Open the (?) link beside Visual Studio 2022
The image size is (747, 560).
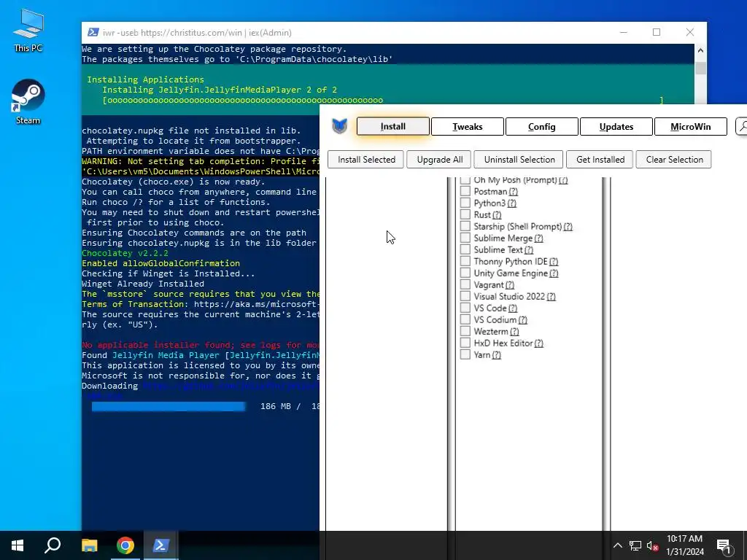tap(551, 297)
